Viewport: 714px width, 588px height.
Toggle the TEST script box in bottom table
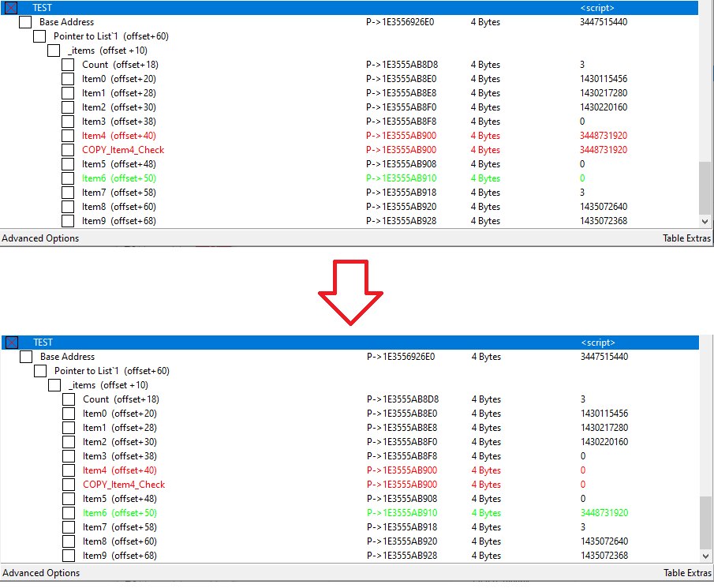11,343
